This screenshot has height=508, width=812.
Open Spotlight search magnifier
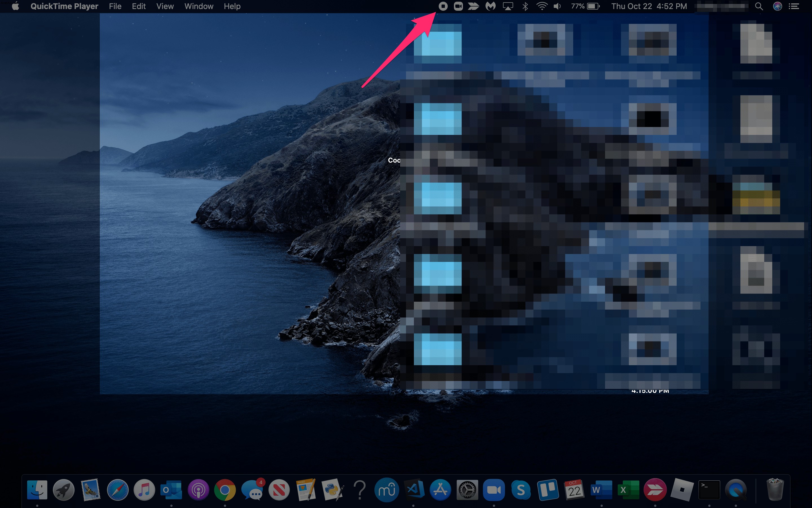759,6
